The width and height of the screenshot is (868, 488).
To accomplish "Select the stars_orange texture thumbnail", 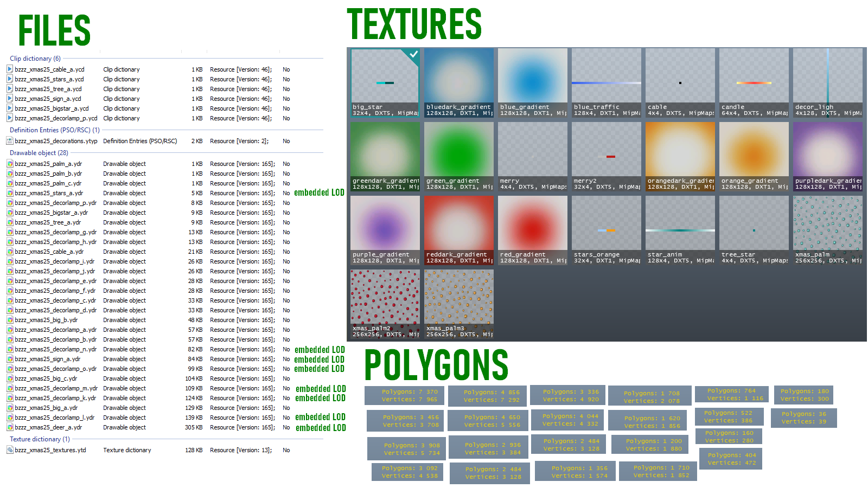I will tap(607, 230).
